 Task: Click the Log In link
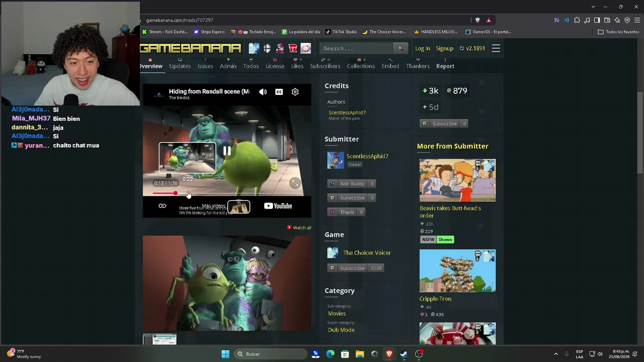423,48
